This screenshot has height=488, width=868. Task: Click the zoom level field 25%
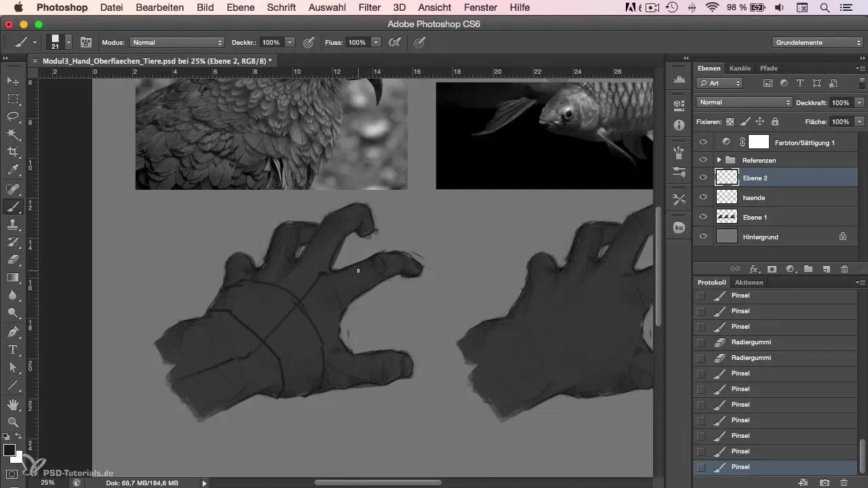[47, 483]
